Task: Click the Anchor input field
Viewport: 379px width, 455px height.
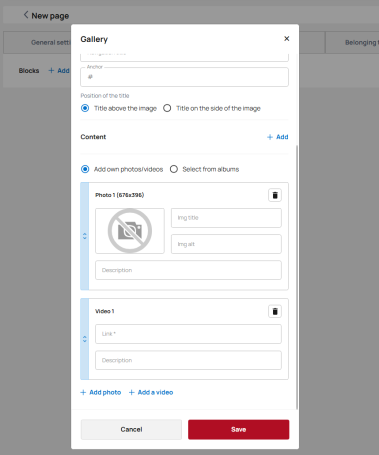Action: [x=184, y=77]
